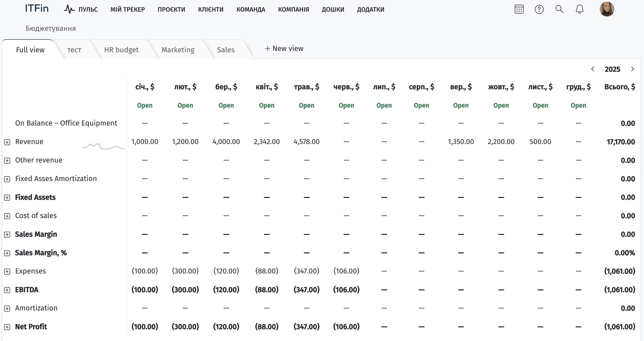Expand the Cost of sales row

[x=7, y=216]
